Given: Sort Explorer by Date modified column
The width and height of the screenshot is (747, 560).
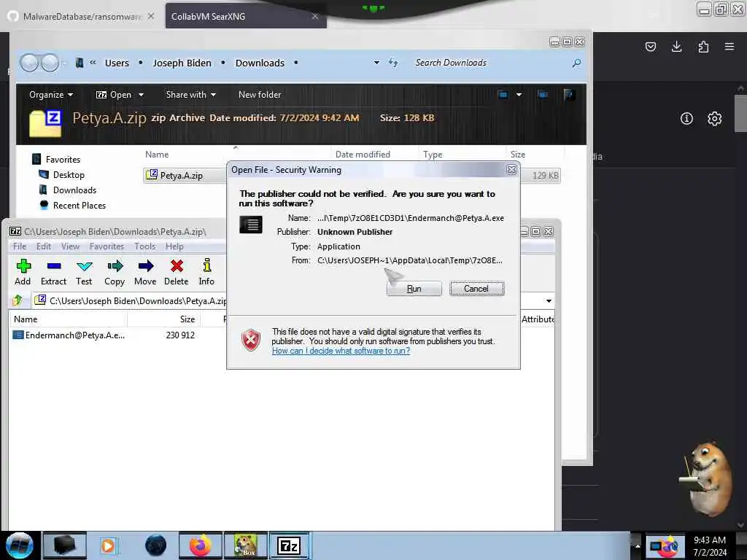Looking at the screenshot, I should (363, 155).
